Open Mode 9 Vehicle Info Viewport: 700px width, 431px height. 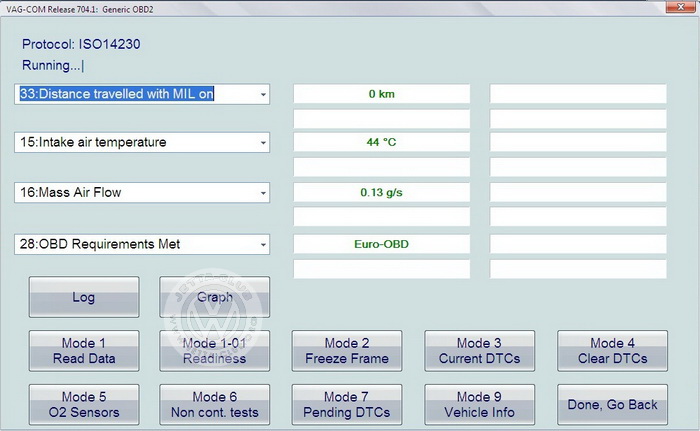coord(479,405)
